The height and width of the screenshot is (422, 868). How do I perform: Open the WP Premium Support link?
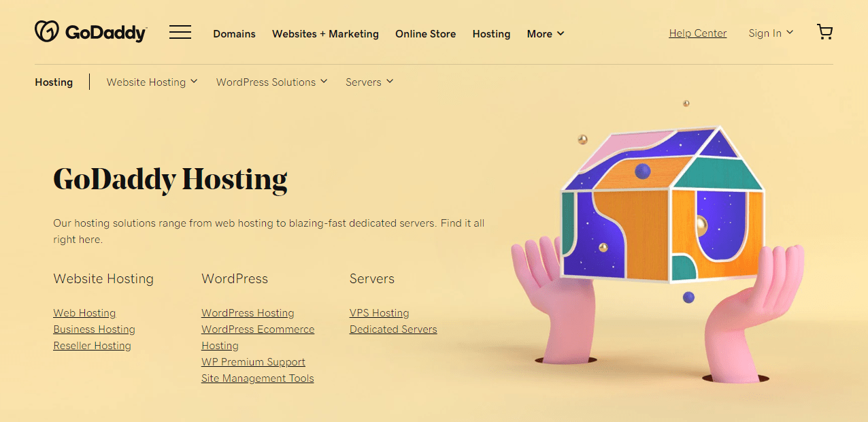(x=253, y=362)
